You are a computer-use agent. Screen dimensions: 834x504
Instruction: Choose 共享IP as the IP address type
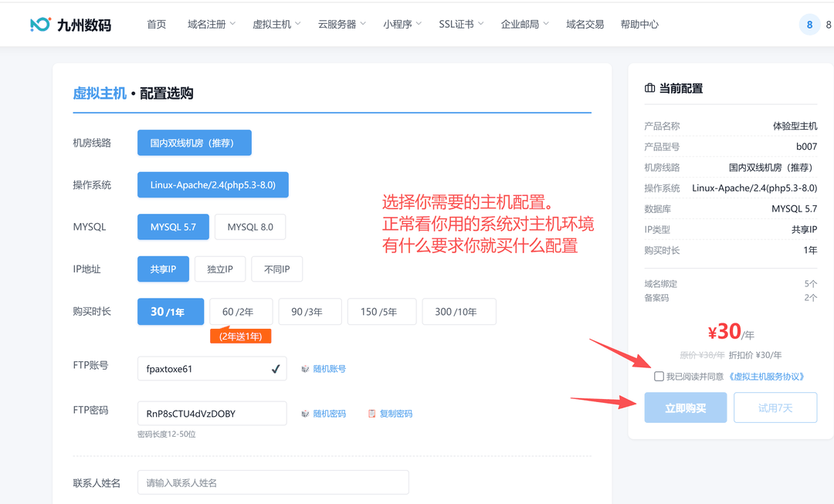(163, 269)
